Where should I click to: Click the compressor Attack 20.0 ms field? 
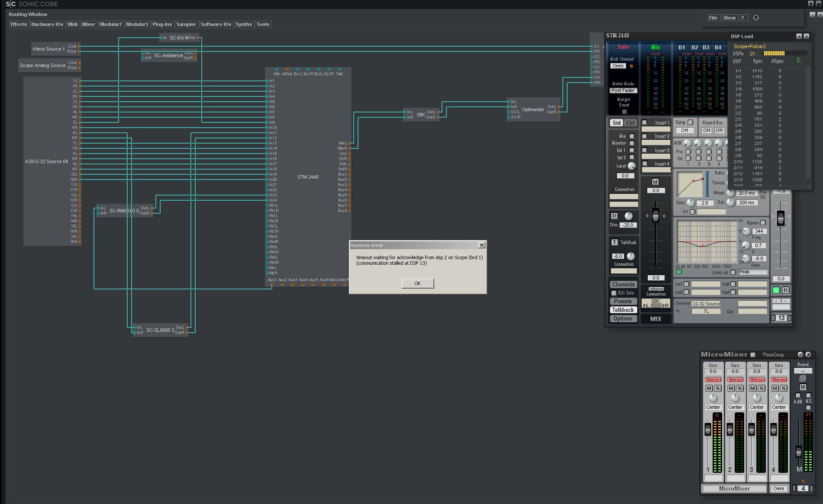[x=746, y=193]
